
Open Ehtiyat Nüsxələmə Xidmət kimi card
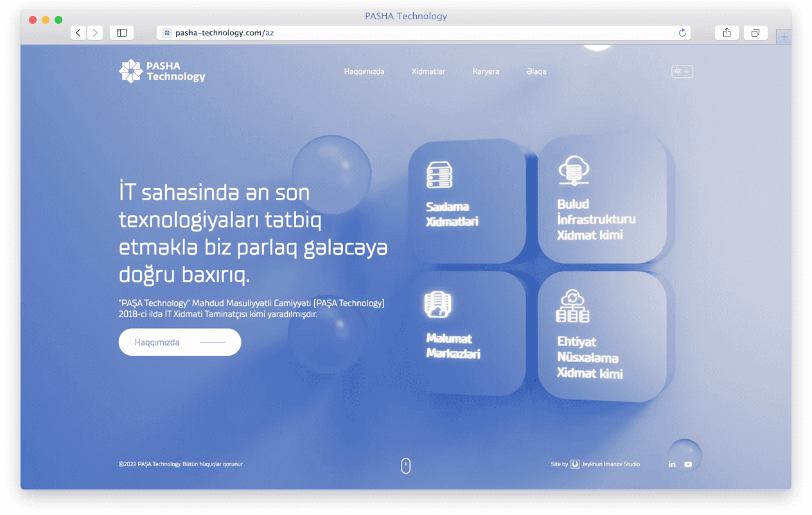602,336
